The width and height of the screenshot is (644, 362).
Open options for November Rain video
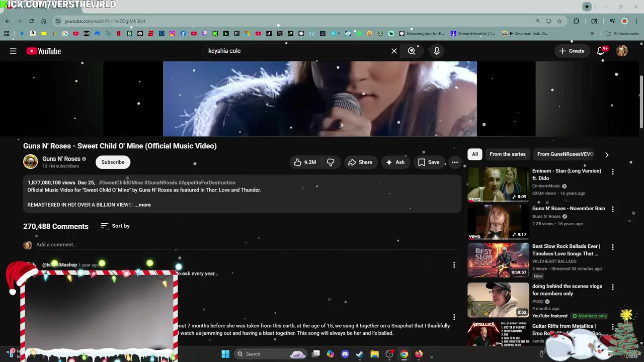[612, 210]
